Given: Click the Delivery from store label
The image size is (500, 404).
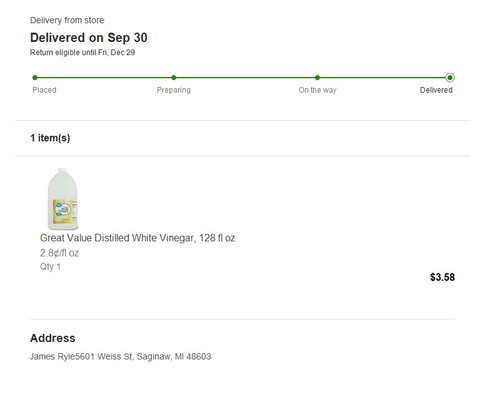Looking at the screenshot, I should pos(67,20).
